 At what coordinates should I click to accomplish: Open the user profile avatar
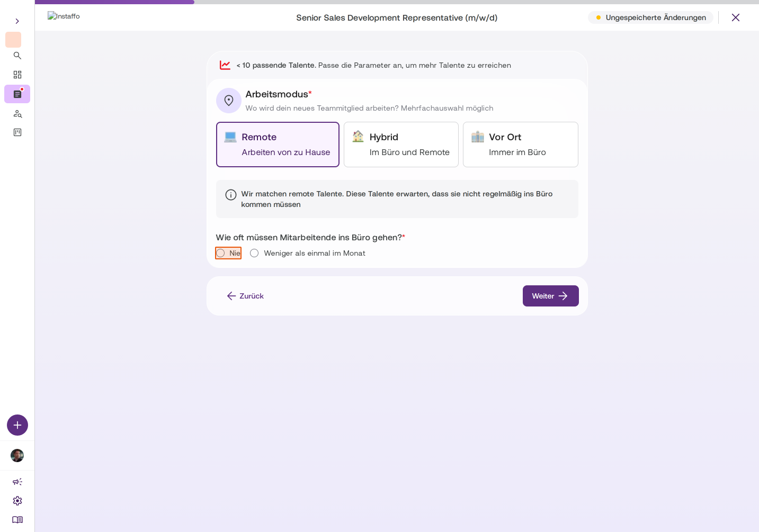click(x=17, y=456)
